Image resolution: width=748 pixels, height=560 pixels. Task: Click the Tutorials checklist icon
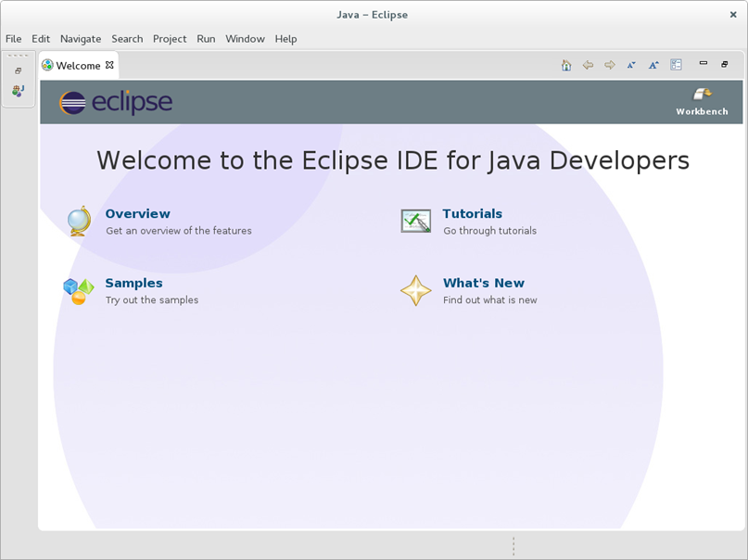(416, 221)
